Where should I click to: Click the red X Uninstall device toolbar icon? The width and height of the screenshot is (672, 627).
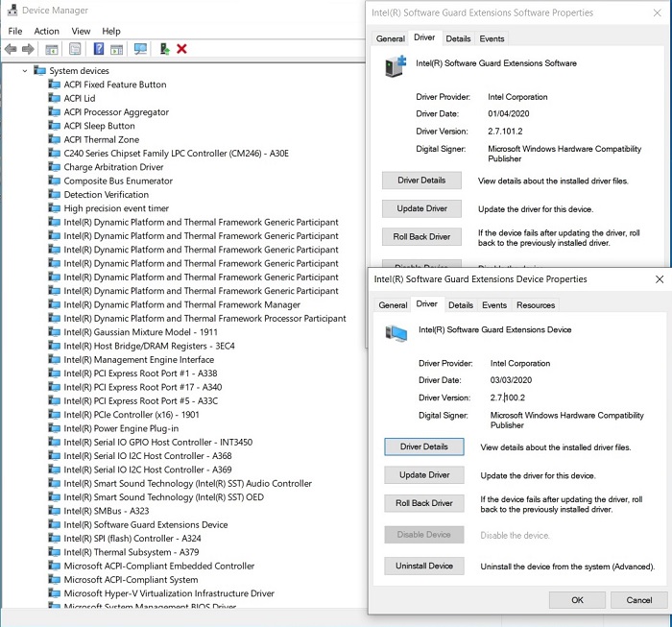[181, 49]
